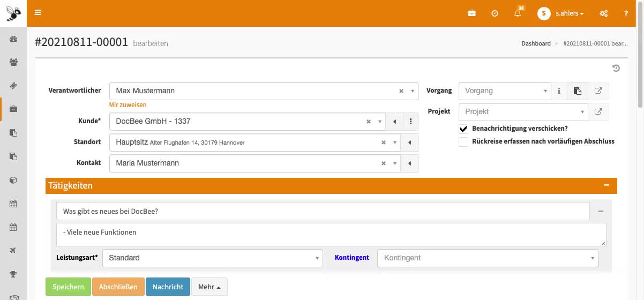Uncheck Benachrichtigung verschicken checkbox

463,129
